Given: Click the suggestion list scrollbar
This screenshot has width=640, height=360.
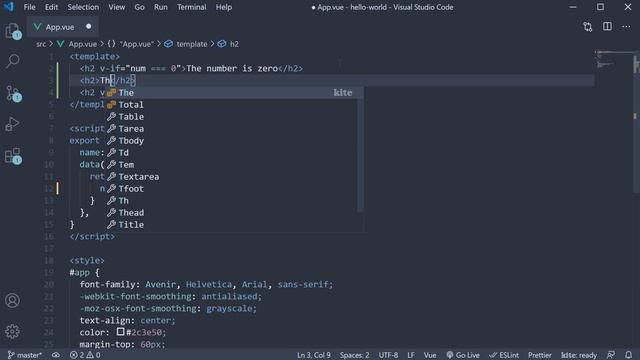Looking at the screenshot, I should (360, 155).
